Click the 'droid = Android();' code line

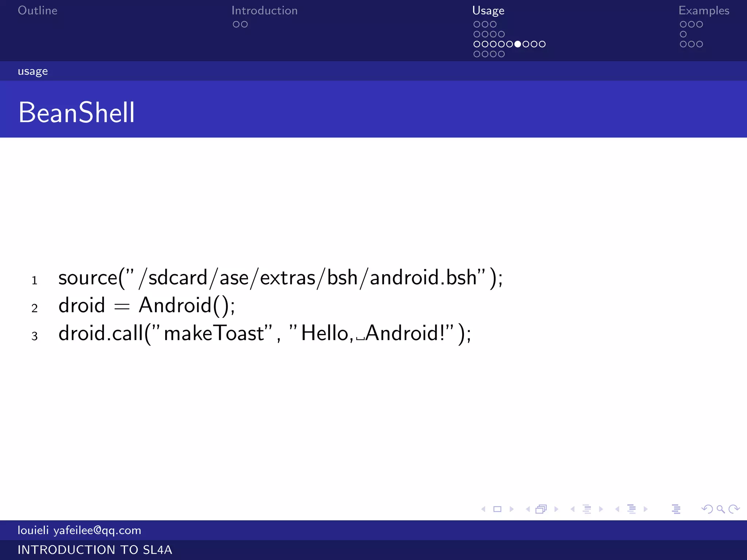click(147, 306)
